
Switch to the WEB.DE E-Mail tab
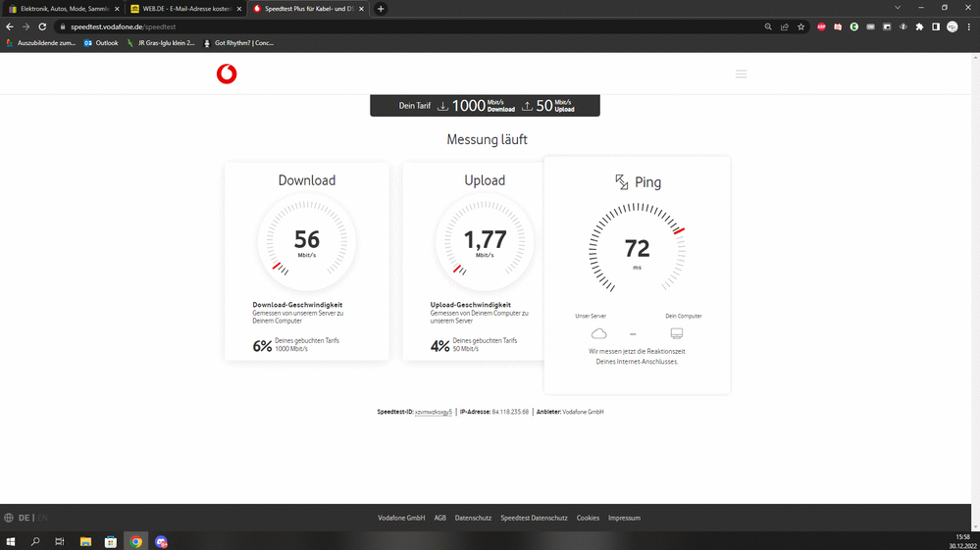click(x=186, y=9)
